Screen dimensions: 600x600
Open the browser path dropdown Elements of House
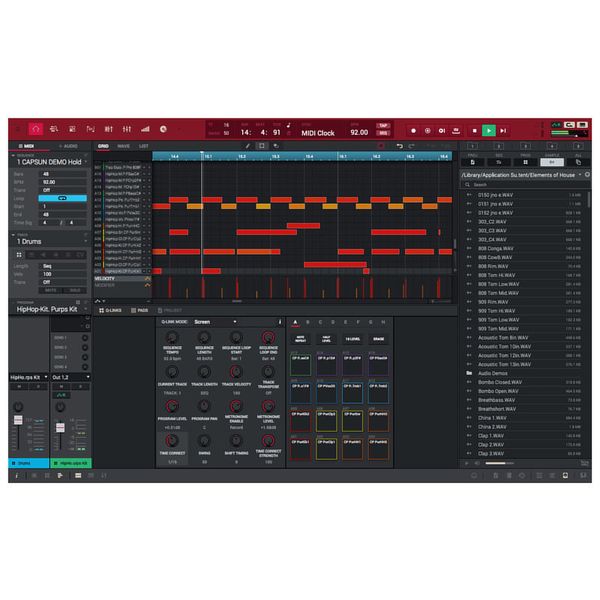pos(521,175)
